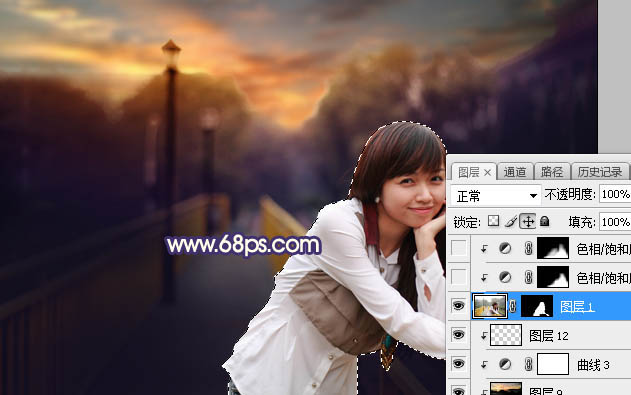Show the top 色相/饱和度 layer visibility box
The height and width of the screenshot is (395, 631).
pyautogui.click(x=458, y=248)
